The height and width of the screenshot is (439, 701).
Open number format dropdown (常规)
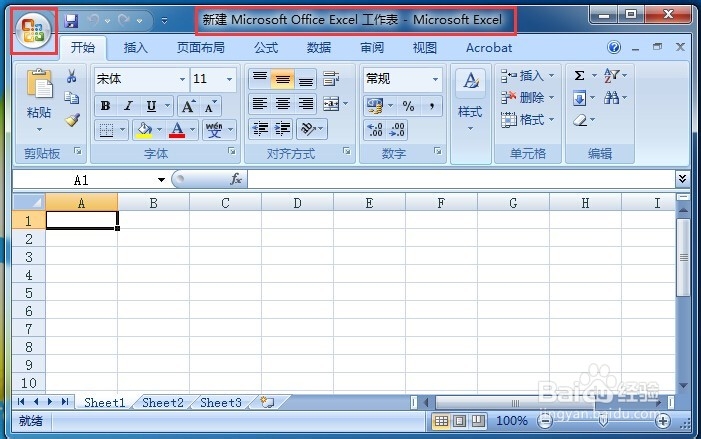click(x=435, y=80)
